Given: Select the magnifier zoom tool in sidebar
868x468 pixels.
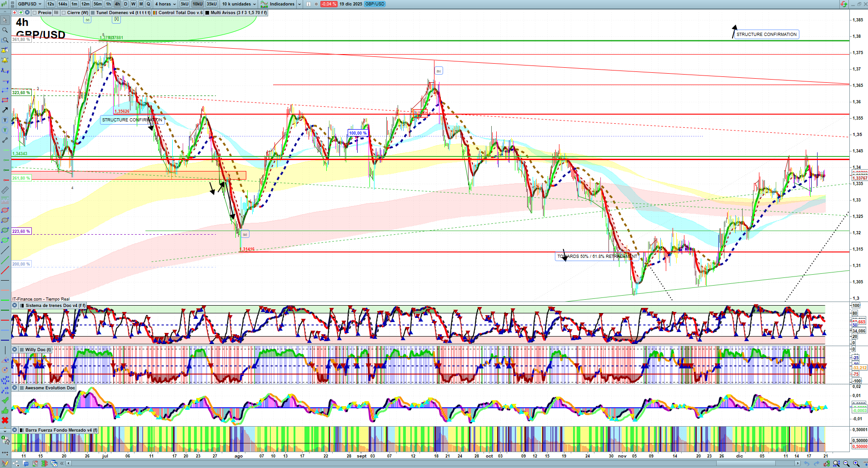Looking at the screenshot, I should click(5, 30).
